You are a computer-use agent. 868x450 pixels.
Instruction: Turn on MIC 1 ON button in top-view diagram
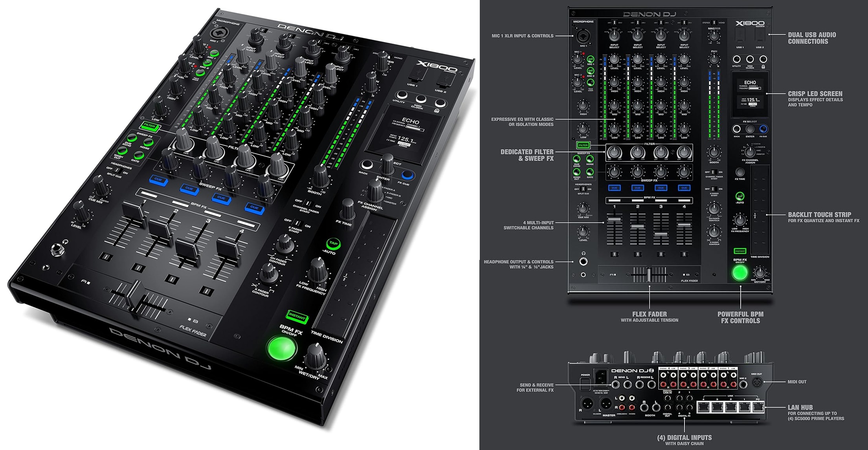click(591, 59)
